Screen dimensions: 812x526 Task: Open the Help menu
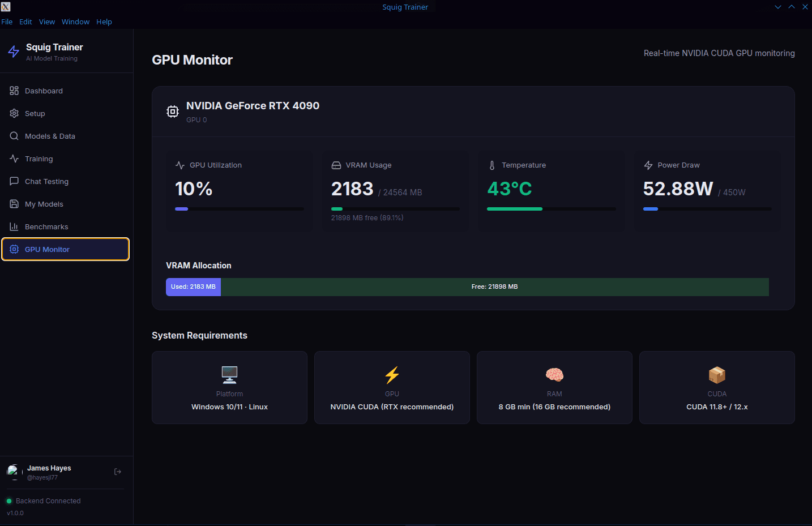pyautogui.click(x=104, y=22)
